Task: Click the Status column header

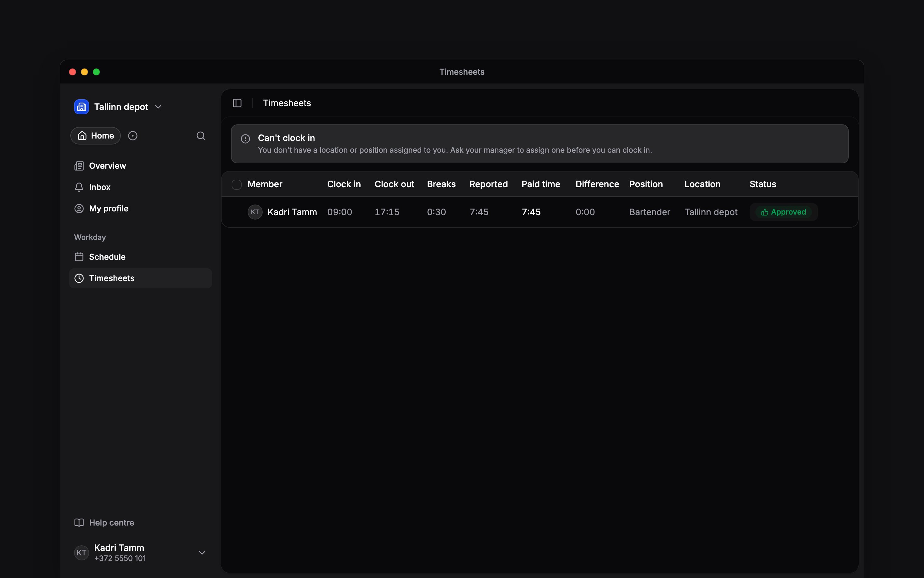Action: pos(763,184)
